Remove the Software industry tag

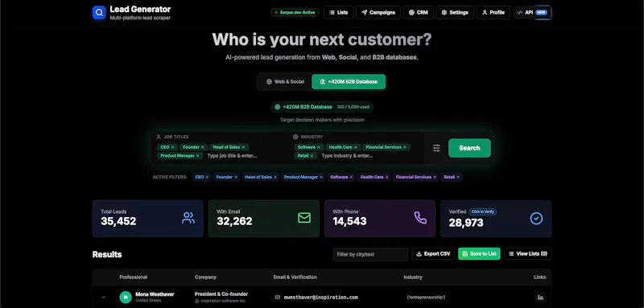pyautogui.click(x=318, y=147)
